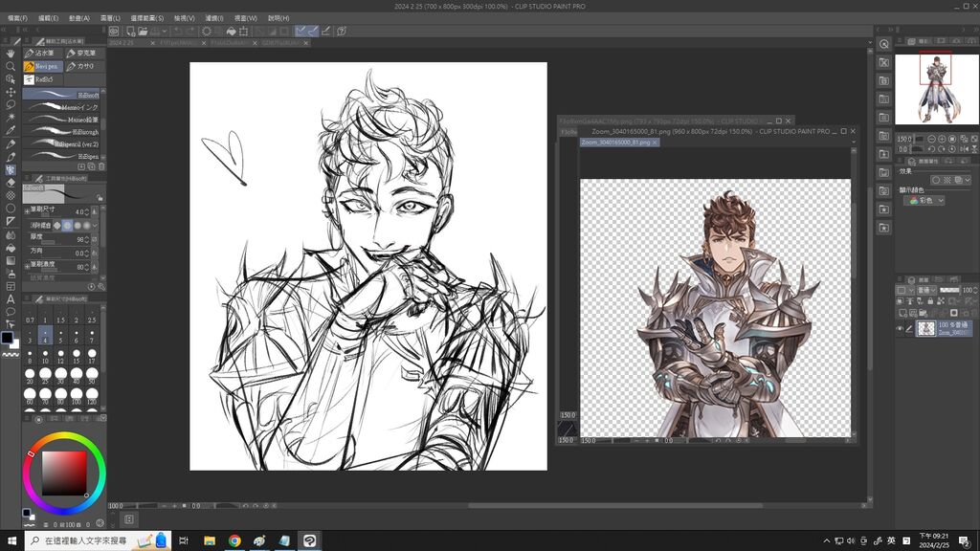Select the Move layer tool
Viewport: 980px width, 551px height.
coord(11,92)
